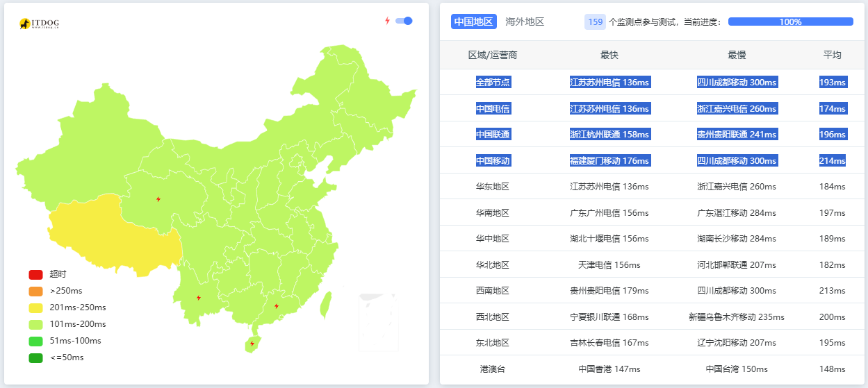Viewport: 868px width, 388px height.
Task: Toggle the lightning marker switch
Action: pos(404,21)
